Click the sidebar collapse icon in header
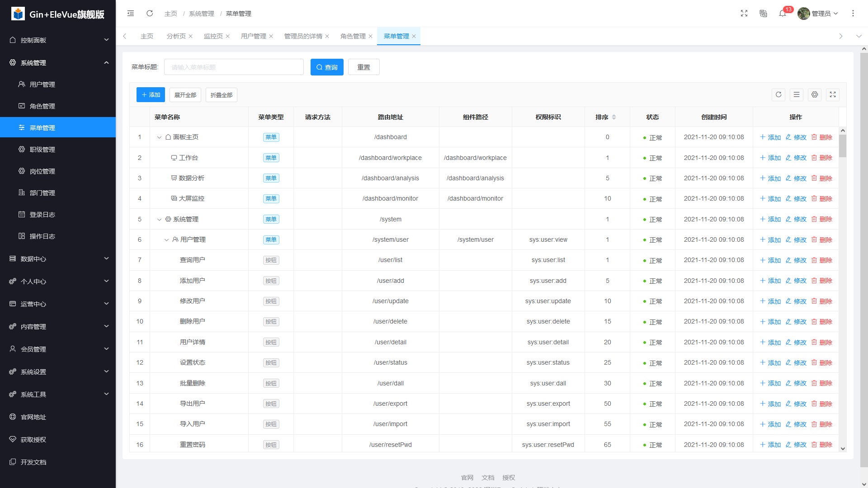This screenshot has width=868, height=488. (131, 14)
